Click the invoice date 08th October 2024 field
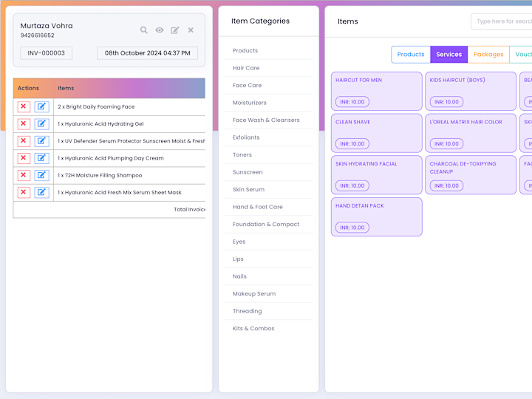532x399 pixels. point(147,53)
